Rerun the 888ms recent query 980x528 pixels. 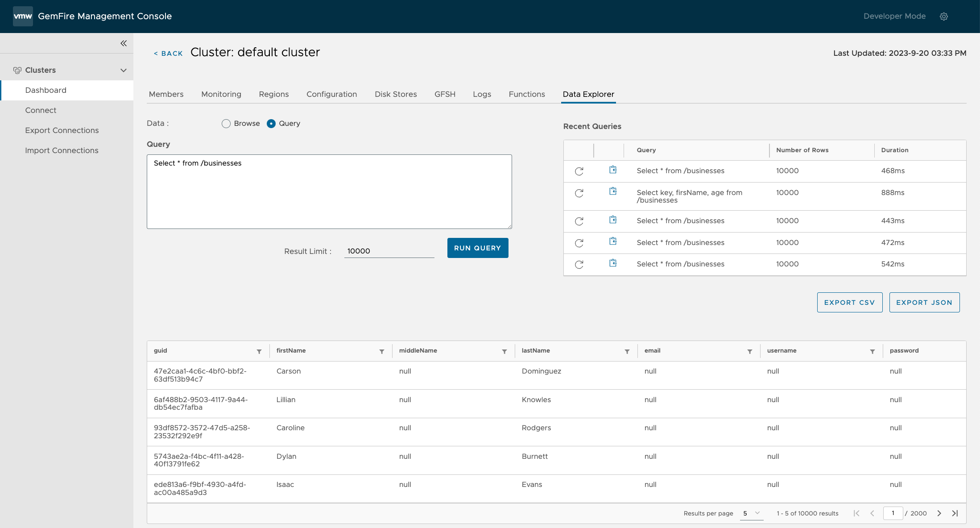click(x=579, y=193)
